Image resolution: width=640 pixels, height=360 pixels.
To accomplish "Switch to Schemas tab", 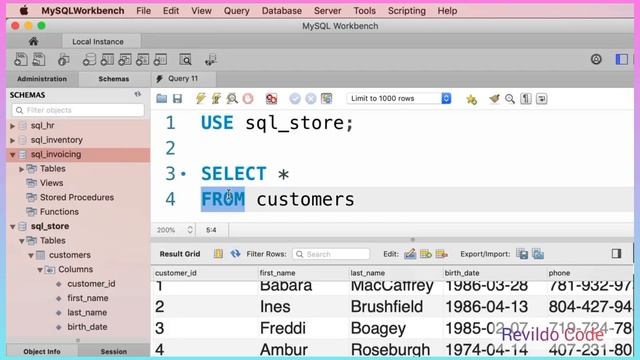I will (x=114, y=79).
